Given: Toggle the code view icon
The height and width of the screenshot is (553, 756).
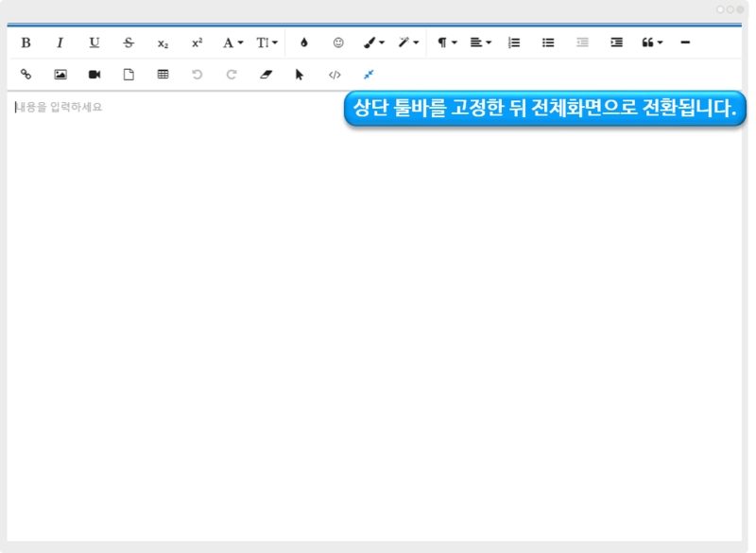Looking at the screenshot, I should click(x=335, y=75).
